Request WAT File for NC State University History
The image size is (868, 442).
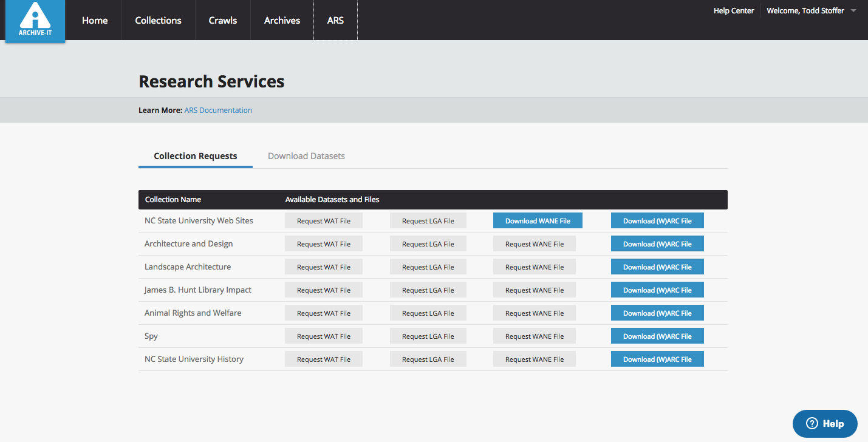pos(324,359)
